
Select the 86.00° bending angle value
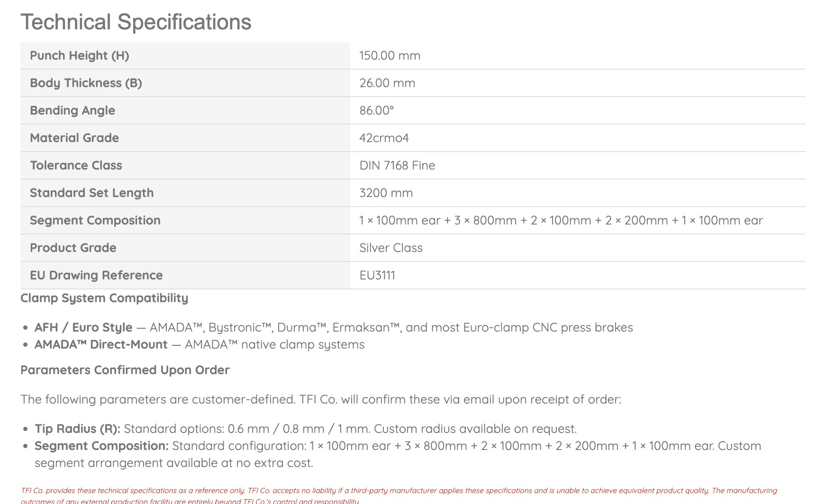(x=376, y=110)
